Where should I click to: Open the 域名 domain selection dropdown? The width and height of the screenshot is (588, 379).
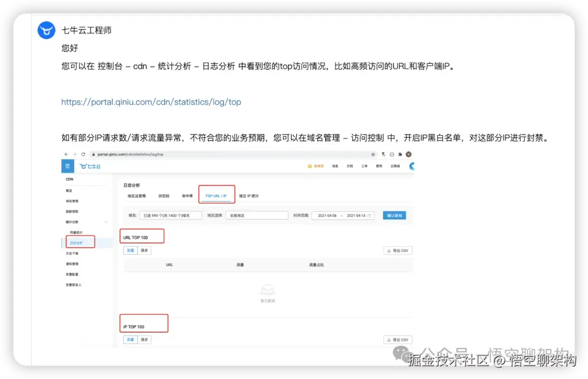(x=171, y=215)
